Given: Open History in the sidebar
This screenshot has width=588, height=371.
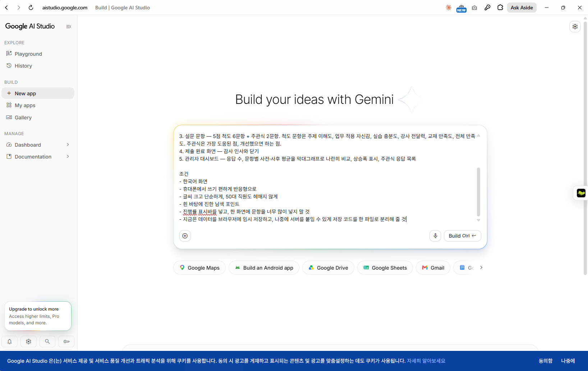Looking at the screenshot, I should (38, 66).
